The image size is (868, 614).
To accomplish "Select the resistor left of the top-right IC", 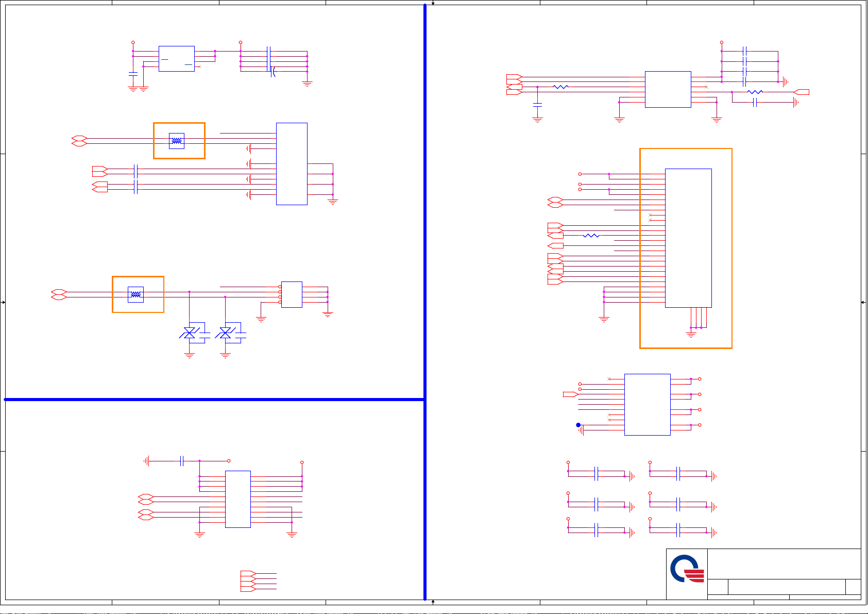I will pyautogui.click(x=560, y=87).
